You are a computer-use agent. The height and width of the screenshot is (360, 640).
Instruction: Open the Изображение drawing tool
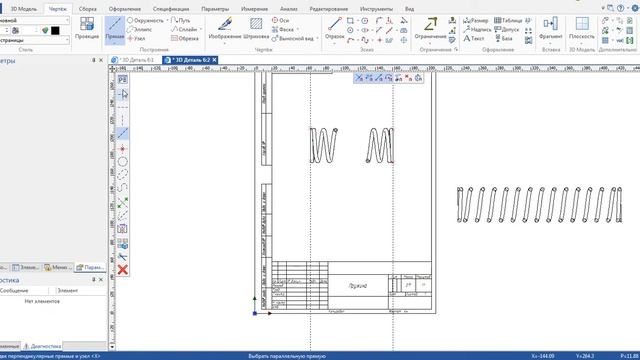225,28
